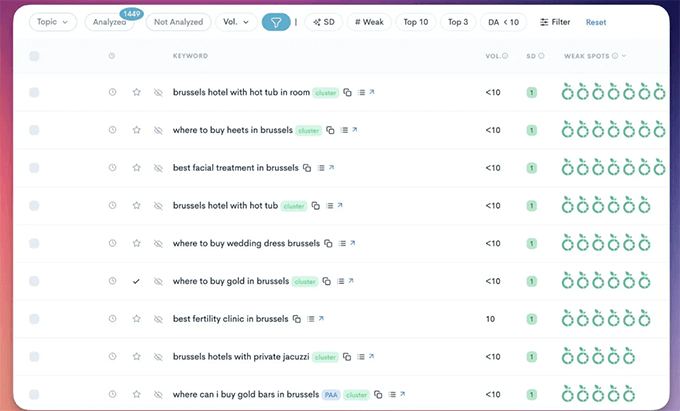680x411 pixels.
Task: Tick checkbox for 'where to buy heets in brussels'
Action: 34,130
